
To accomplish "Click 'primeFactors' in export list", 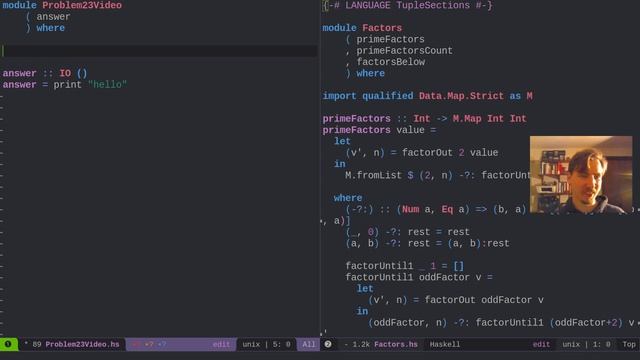I will (390, 40).
